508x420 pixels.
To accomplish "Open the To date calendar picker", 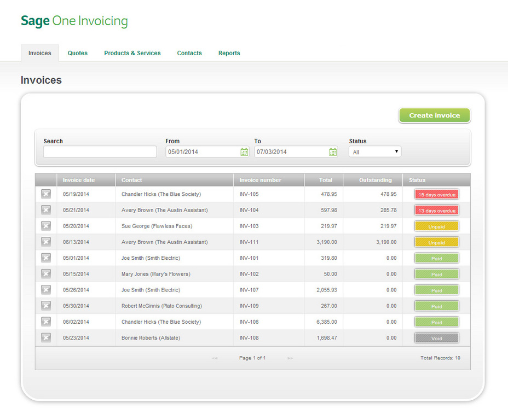I will 333,151.
